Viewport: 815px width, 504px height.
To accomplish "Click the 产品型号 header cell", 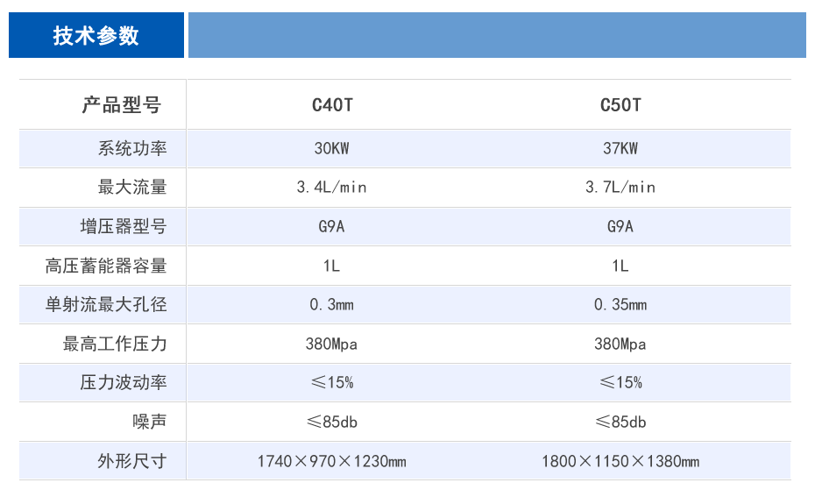I will [122, 105].
